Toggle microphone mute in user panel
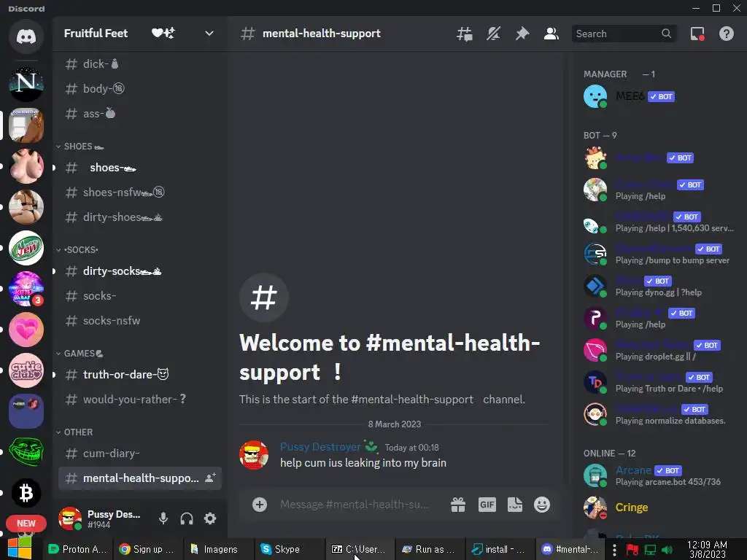747x560 pixels. tap(163, 518)
